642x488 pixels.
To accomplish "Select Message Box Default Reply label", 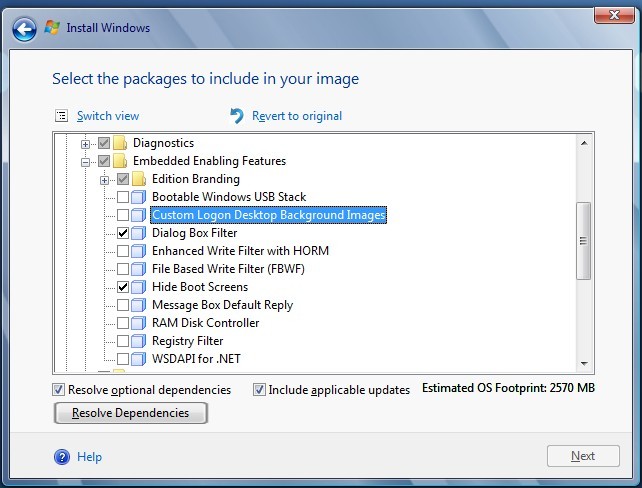I will (222, 305).
